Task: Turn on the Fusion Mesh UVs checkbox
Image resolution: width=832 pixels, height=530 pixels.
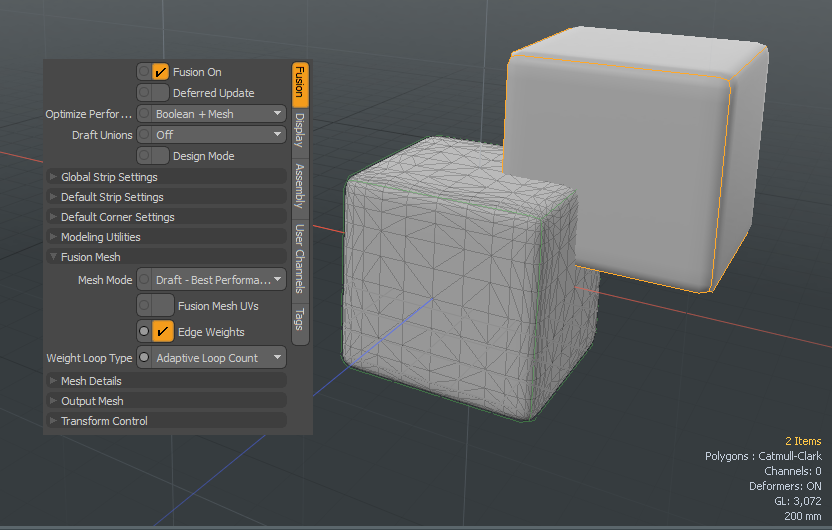Action: (x=162, y=306)
